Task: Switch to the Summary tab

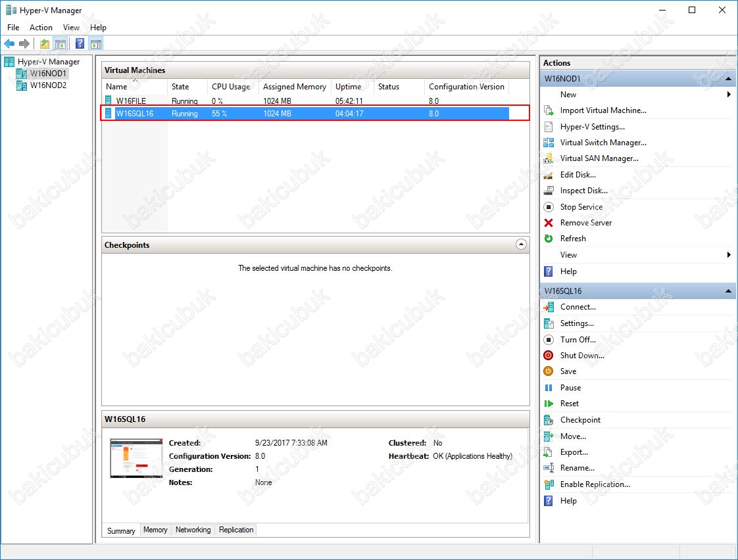Action: [121, 531]
